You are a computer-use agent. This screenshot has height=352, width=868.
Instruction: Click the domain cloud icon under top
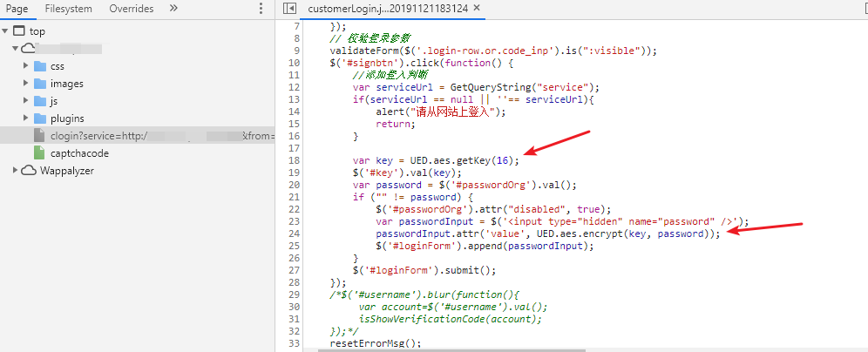click(x=29, y=49)
